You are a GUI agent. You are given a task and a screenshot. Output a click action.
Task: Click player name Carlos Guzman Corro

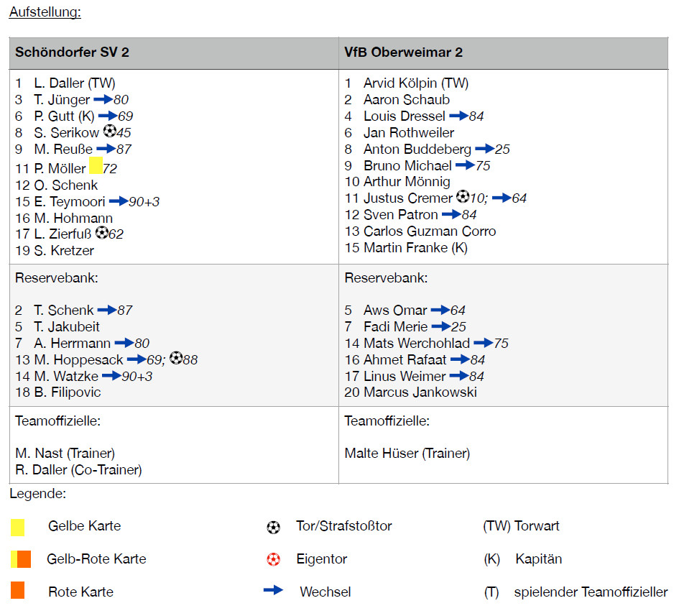pyautogui.click(x=429, y=231)
